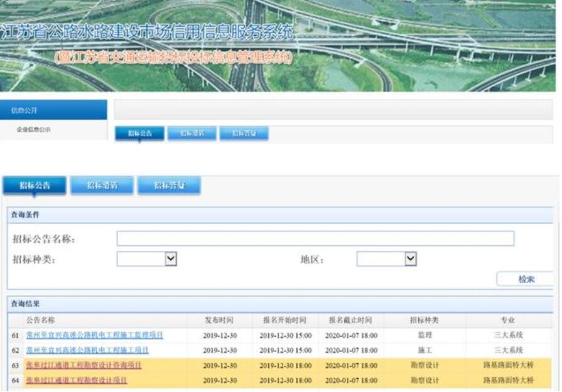Click row 61's start time 2019-12-30 15:00
This screenshot has width=562, height=392.
click(x=286, y=336)
